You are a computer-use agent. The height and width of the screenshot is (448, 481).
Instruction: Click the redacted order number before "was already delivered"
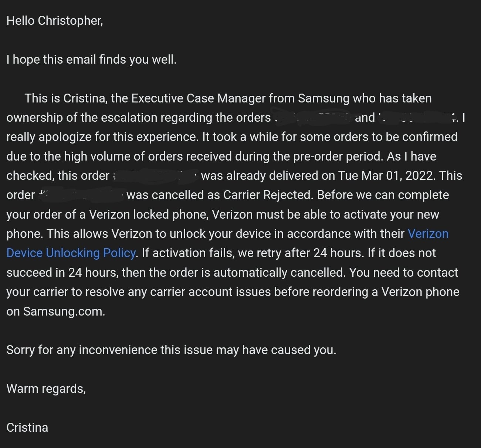[x=156, y=175]
